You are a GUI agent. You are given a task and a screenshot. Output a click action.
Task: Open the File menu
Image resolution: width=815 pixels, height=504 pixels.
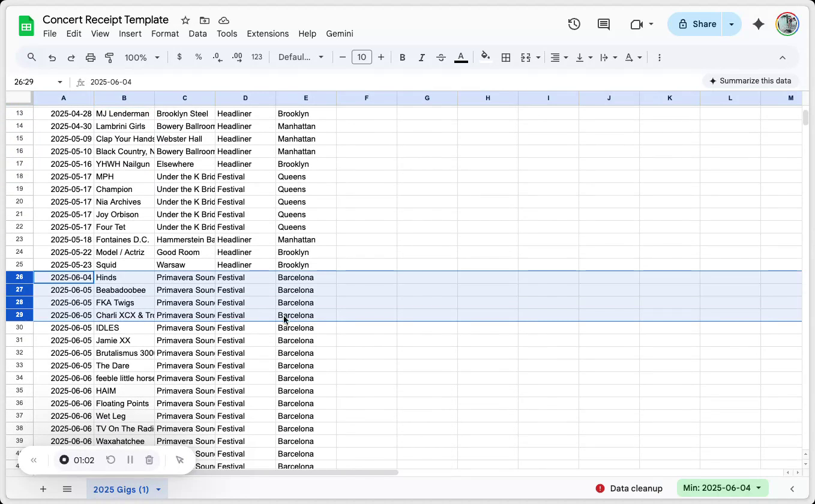point(50,34)
